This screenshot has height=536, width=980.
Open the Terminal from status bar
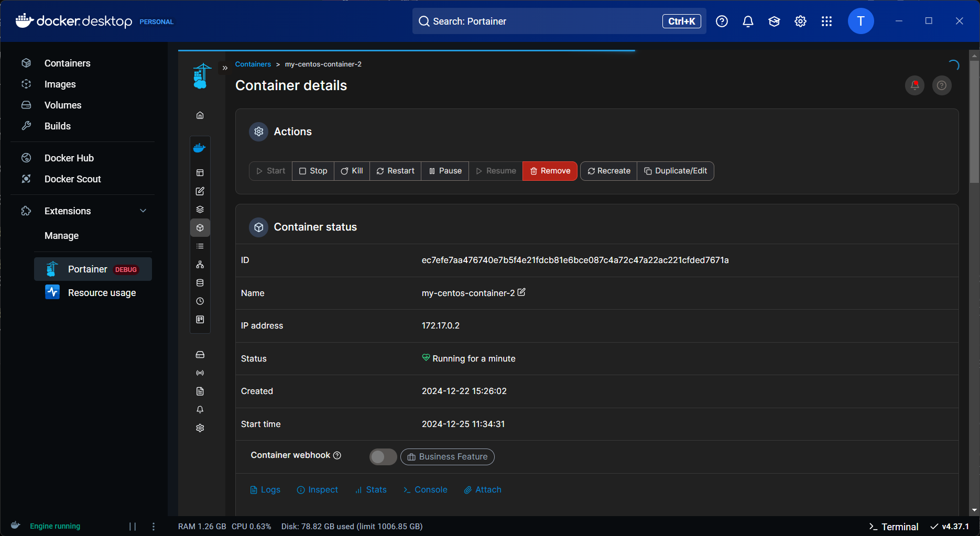coord(894,527)
